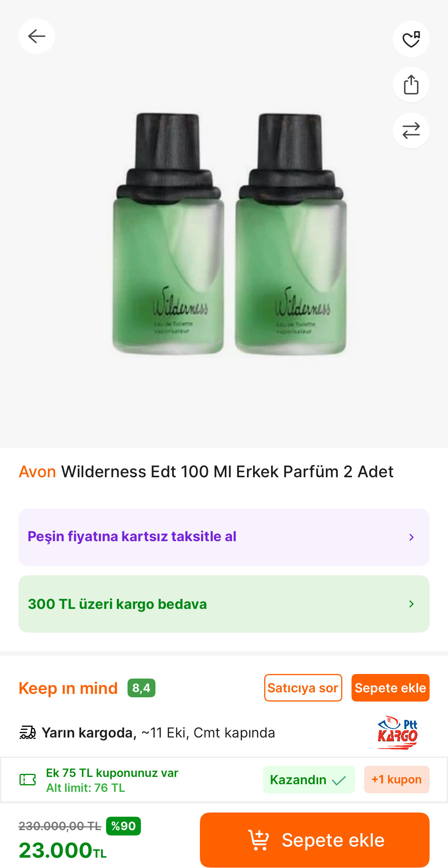
Task: Tap the coupon ticket icon
Action: coord(28,780)
